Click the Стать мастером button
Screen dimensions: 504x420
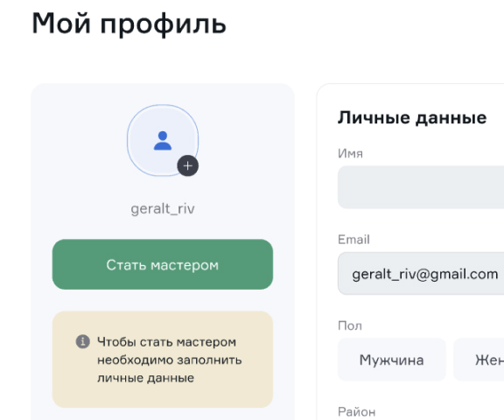pos(163,264)
